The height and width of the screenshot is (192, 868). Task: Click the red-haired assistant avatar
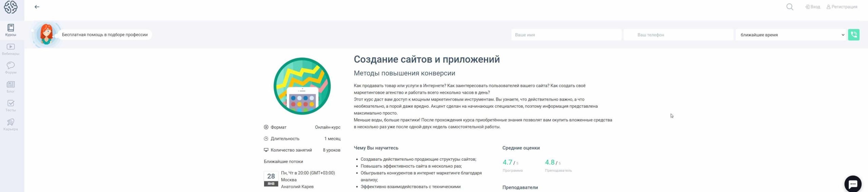(x=46, y=34)
